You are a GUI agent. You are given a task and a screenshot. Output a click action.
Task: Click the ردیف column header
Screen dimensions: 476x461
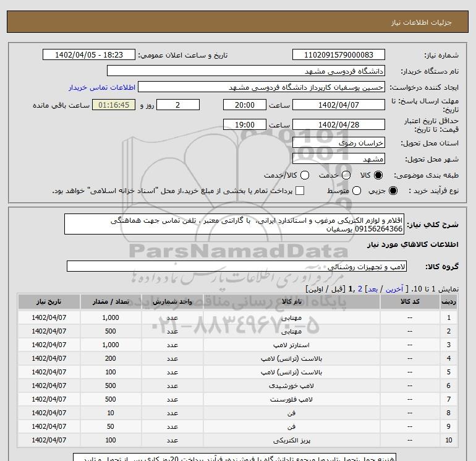pos(449,302)
